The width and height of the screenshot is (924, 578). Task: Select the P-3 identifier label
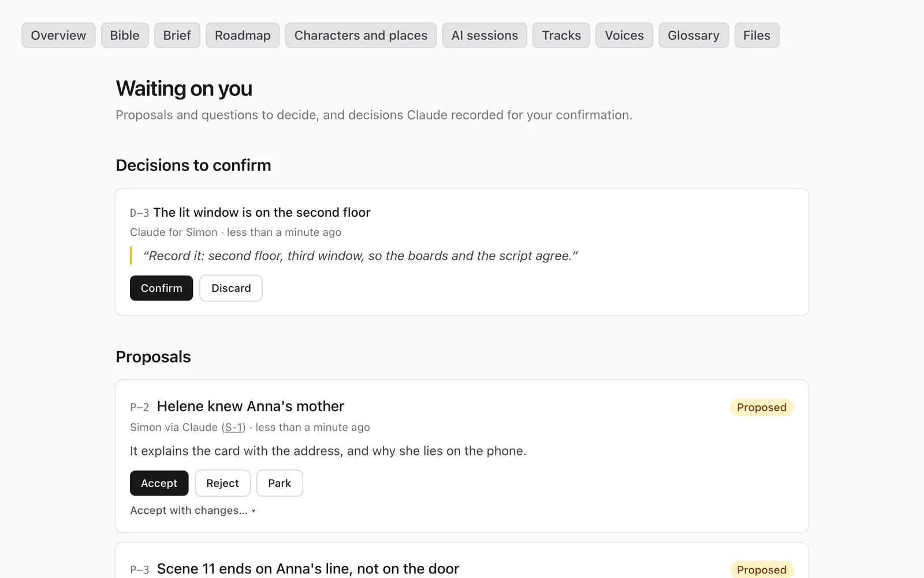coord(139,570)
